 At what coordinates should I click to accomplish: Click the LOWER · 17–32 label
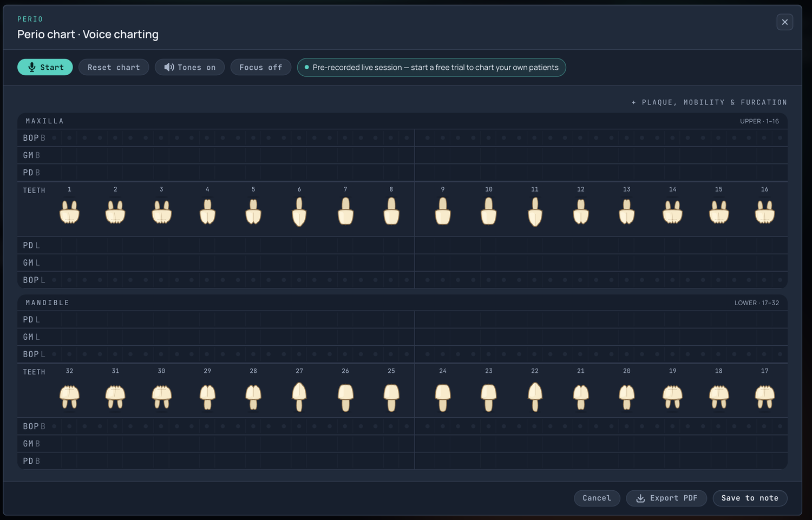pos(757,303)
